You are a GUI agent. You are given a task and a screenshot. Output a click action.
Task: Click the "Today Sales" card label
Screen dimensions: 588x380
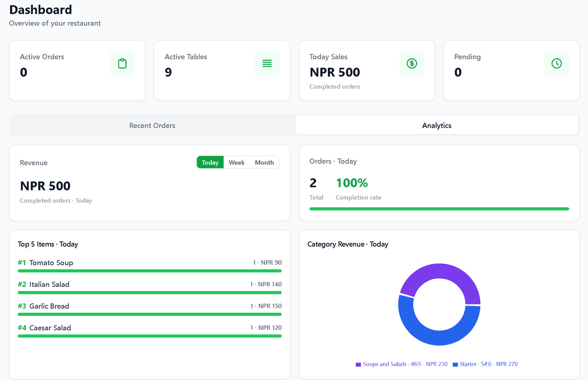click(328, 57)
